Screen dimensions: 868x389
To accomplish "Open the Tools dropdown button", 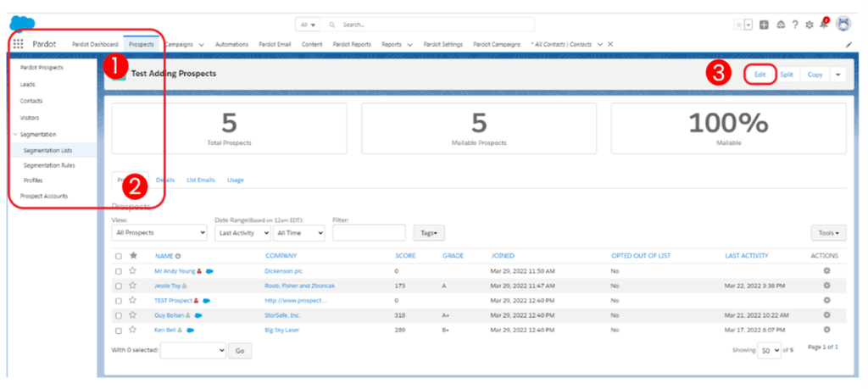I will click(829, 233).
